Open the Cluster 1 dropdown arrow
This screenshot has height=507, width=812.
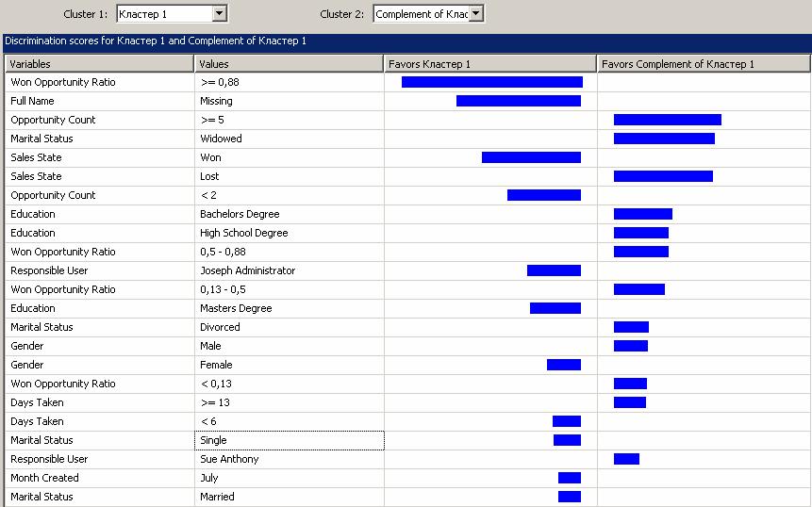[x=220, y=14]
